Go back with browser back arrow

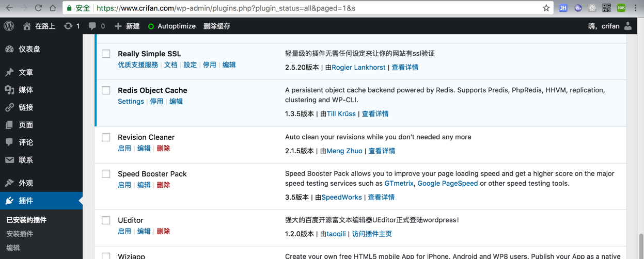click(x=9, y=8)
